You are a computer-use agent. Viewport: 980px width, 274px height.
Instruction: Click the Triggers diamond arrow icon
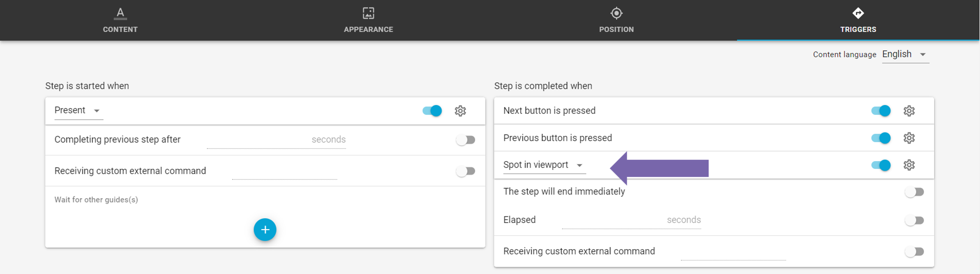pos(858,14)
